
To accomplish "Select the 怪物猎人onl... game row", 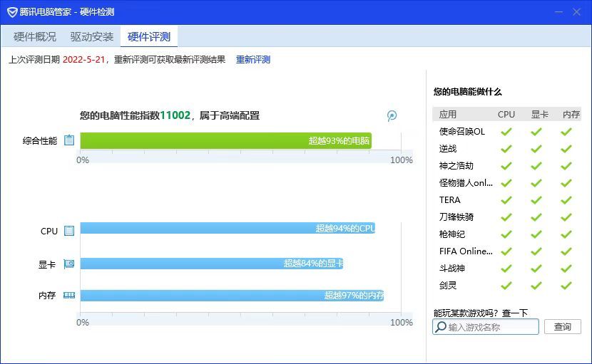I will [506, 183].
